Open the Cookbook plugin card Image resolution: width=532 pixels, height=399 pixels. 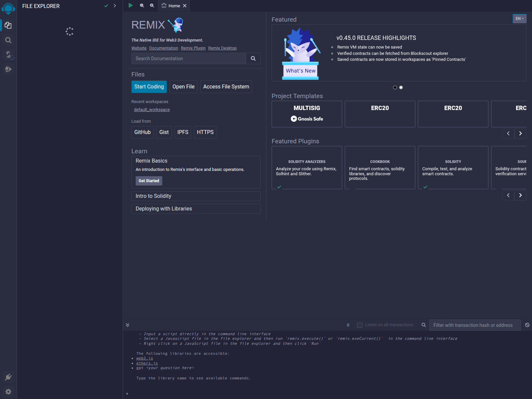380,168
